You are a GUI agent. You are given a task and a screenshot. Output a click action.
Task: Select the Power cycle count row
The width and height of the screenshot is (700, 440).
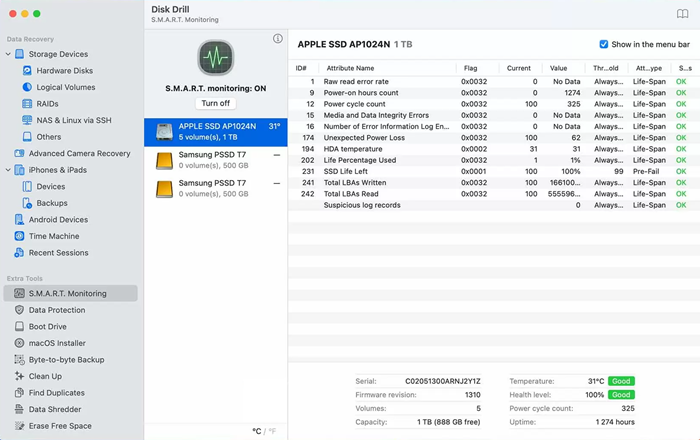click(x=494, y=104)
